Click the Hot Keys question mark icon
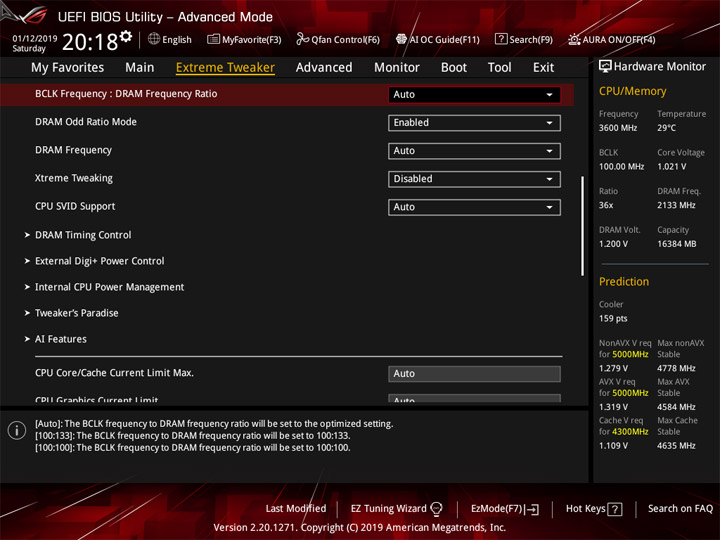 tap(614, 509)
